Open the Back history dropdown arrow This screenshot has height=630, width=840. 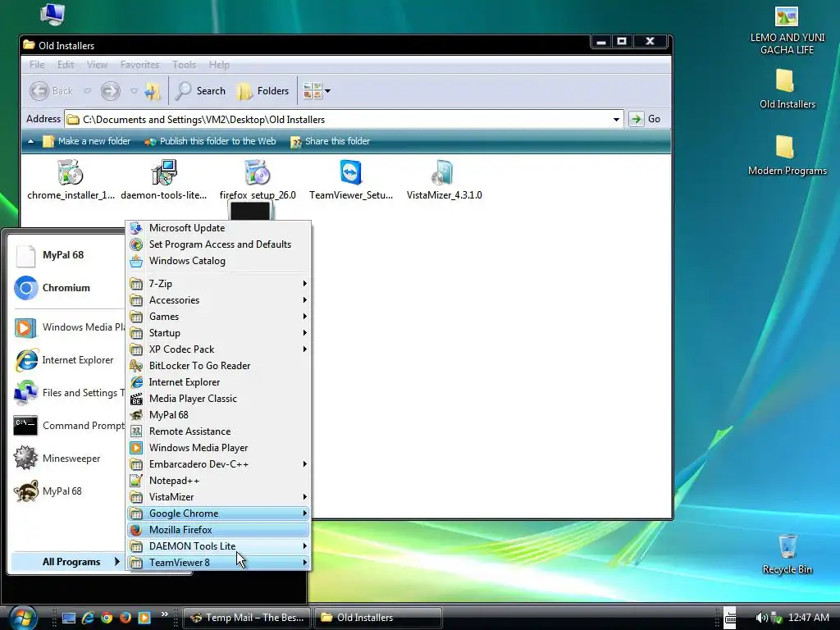87,91
